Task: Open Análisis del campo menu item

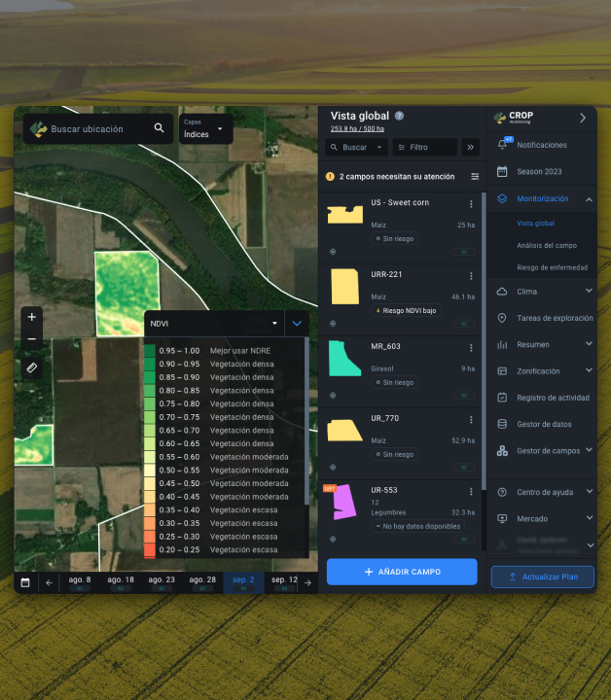Action: coord(547,246)
